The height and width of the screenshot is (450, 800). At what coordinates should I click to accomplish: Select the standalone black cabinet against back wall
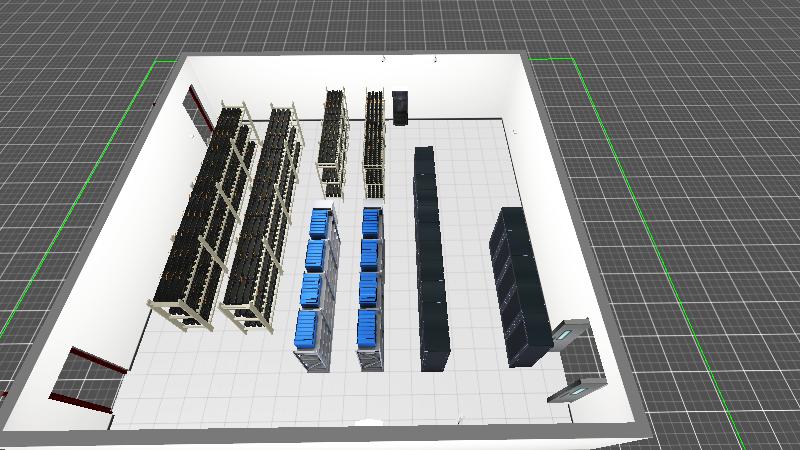click(x=401, y=108)
